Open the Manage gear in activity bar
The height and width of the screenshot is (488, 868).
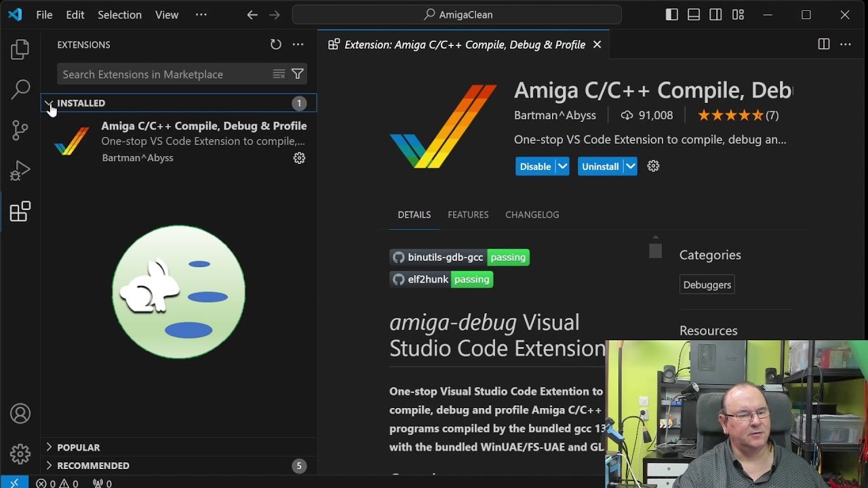click(x=20, y=453)
